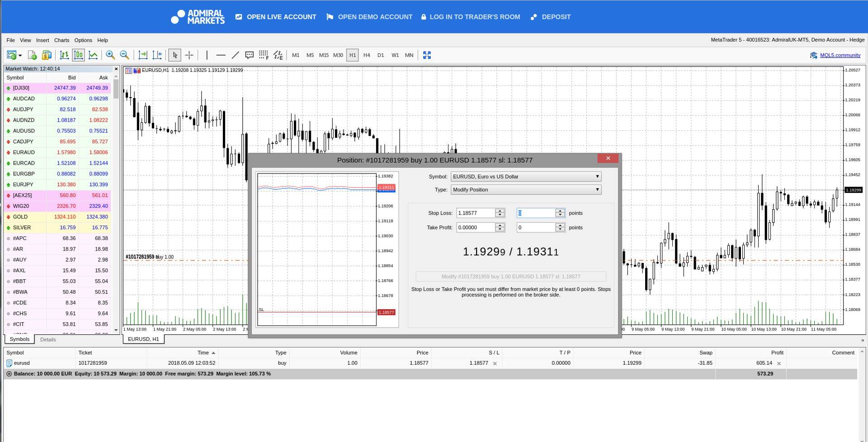The height and width of the screenshot is (442, 868).
Task: Activate the crosshair tool
Action: [x=189, y=55]
